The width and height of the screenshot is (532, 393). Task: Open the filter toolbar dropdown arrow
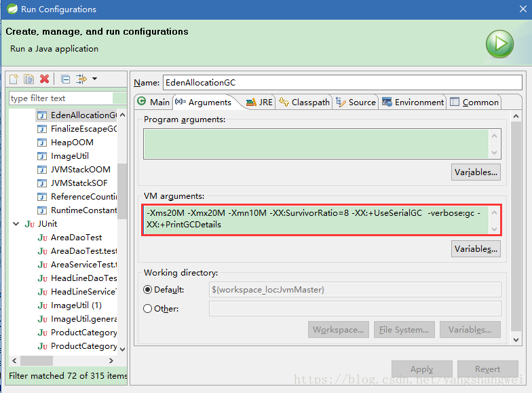tap(94, 79)
